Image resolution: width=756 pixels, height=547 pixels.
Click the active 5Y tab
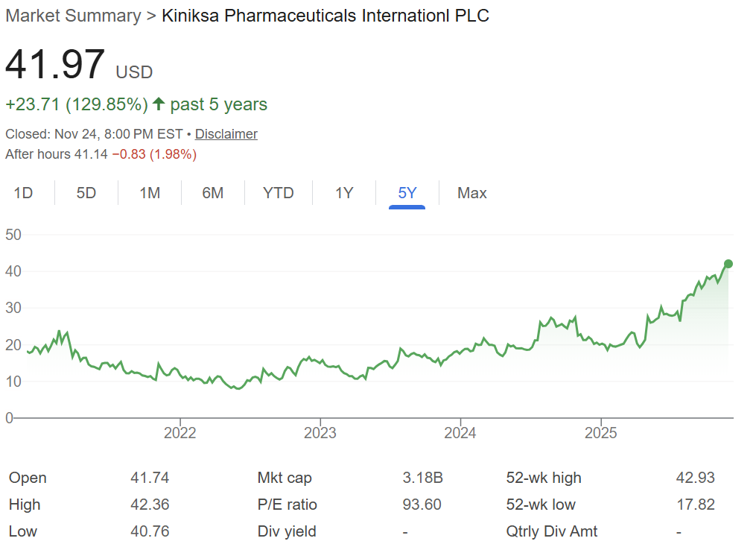[x=407, y=193]
